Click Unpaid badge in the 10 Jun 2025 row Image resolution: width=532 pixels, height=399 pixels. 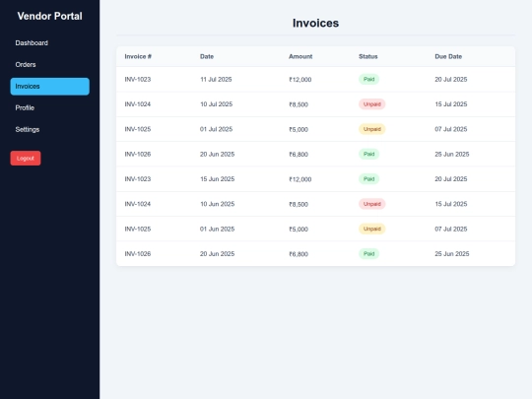[x=371, y=204]
